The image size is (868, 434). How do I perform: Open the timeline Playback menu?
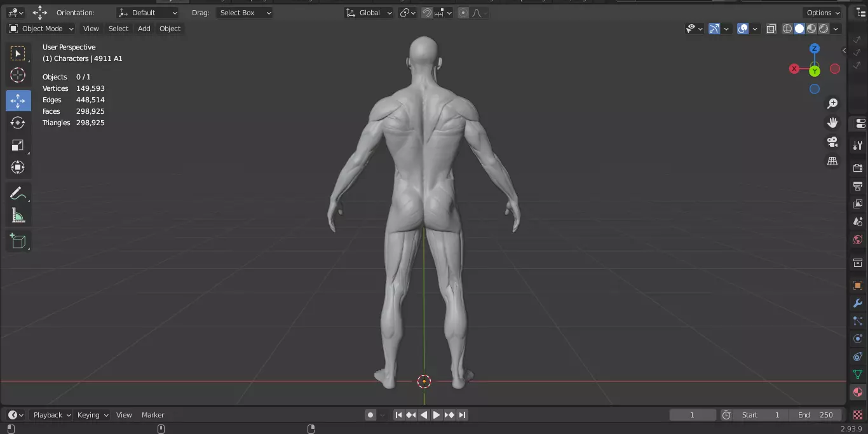(51, 415)
